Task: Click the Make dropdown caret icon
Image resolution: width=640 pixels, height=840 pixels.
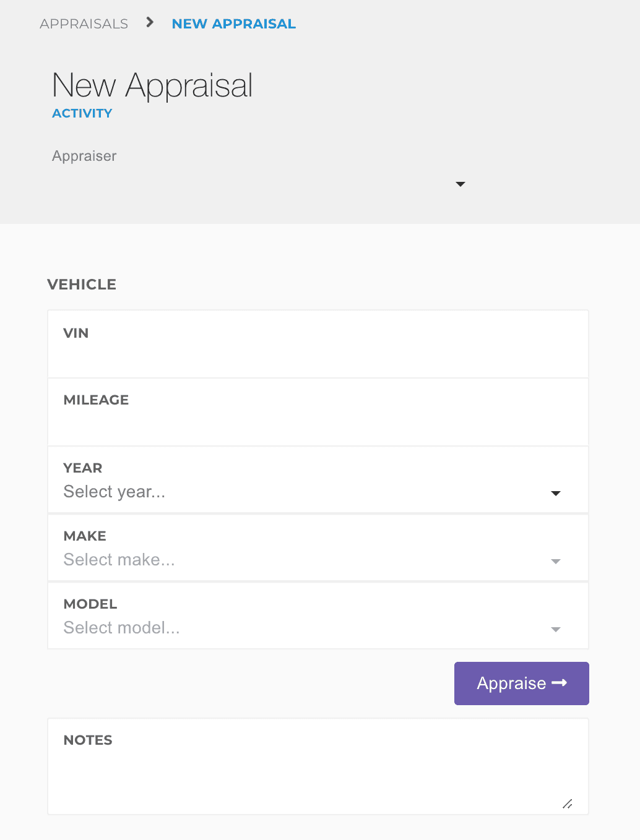Action: (x=555, y=561)
